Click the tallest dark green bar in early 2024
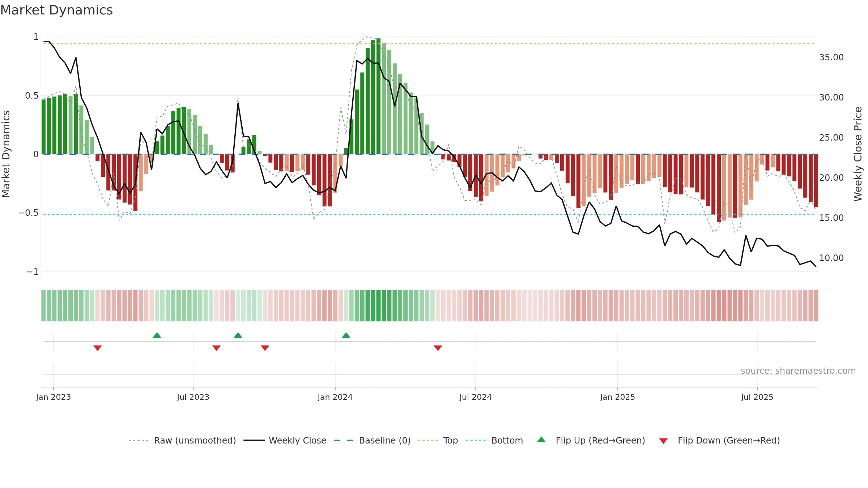Viewport: 868px width, 488px height. pyautogui.click(x=378, y=96)
